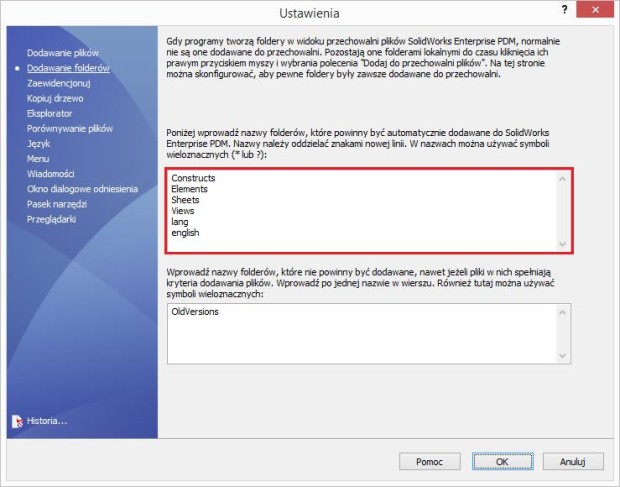Image resolution: width=620 pixels, height=487 pixels.
Task: Click scroll-down arrow of included folders list
Action: 563,244
